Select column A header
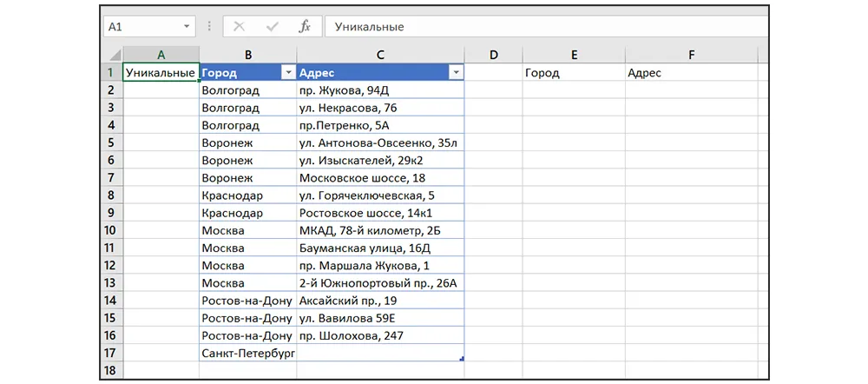The width and height of the screenshot is (868, 384). [161, 55]
